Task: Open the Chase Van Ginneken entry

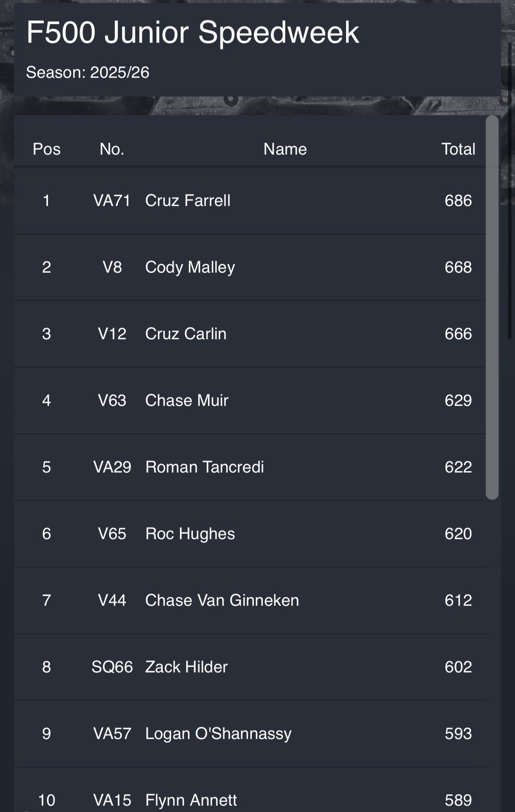Action: pos(222,600)
